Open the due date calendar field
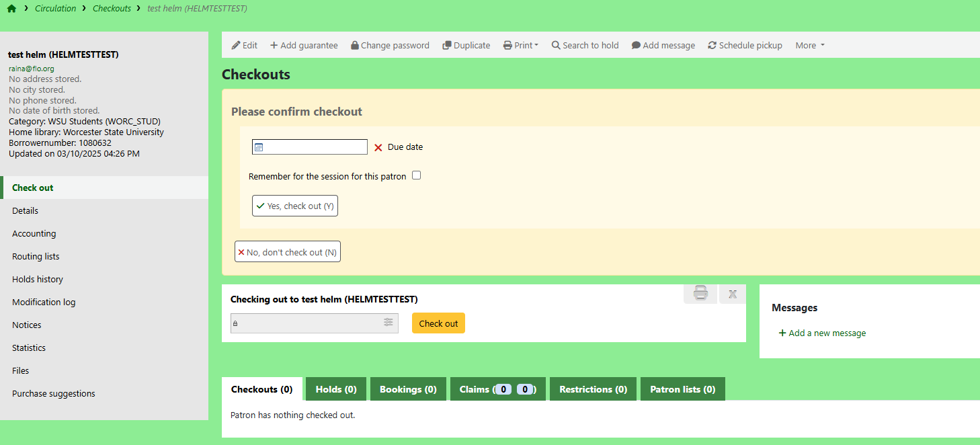The width and height of the screenshot is (980, 445). [310, 147]
